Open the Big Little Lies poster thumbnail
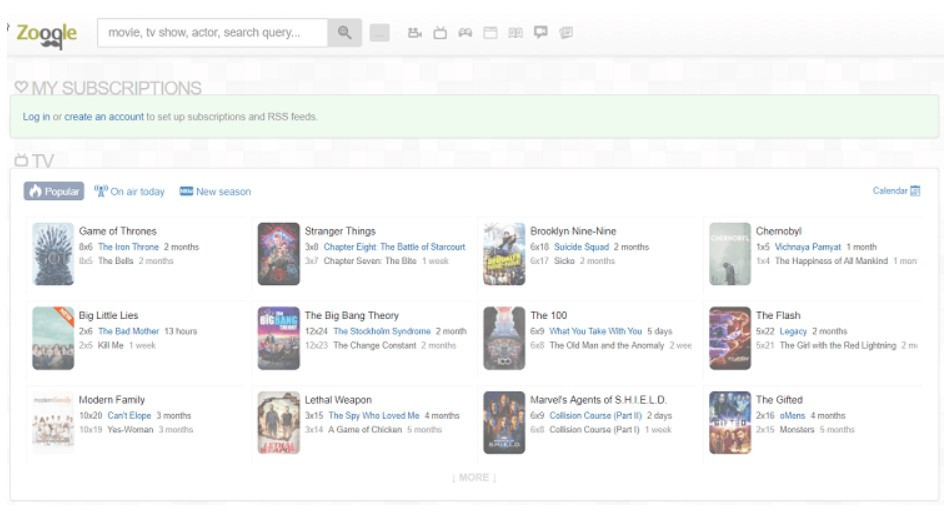947x512 pixels. click(53, 338)
